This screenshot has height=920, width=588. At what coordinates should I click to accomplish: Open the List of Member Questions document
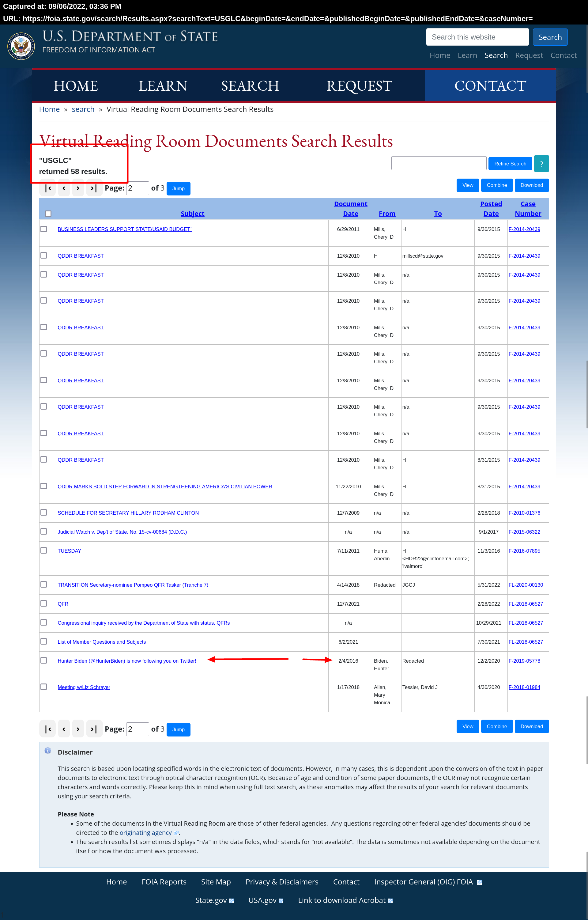click(x=102, y=642)
